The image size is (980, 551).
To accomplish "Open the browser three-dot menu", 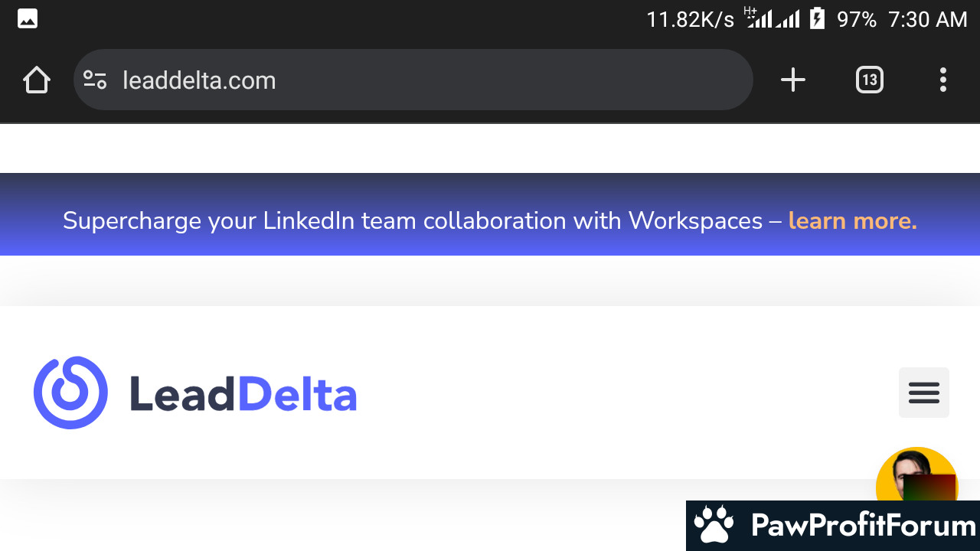I will (943, 80).
